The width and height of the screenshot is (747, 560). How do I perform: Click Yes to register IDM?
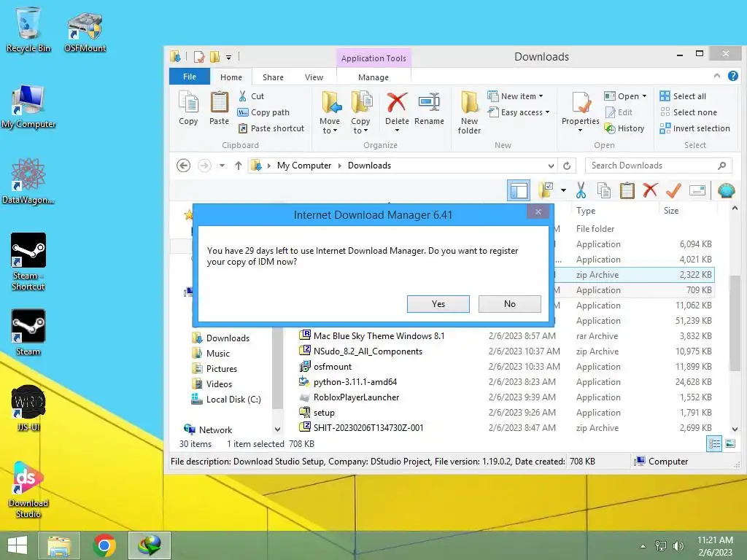tap(438, 304)
